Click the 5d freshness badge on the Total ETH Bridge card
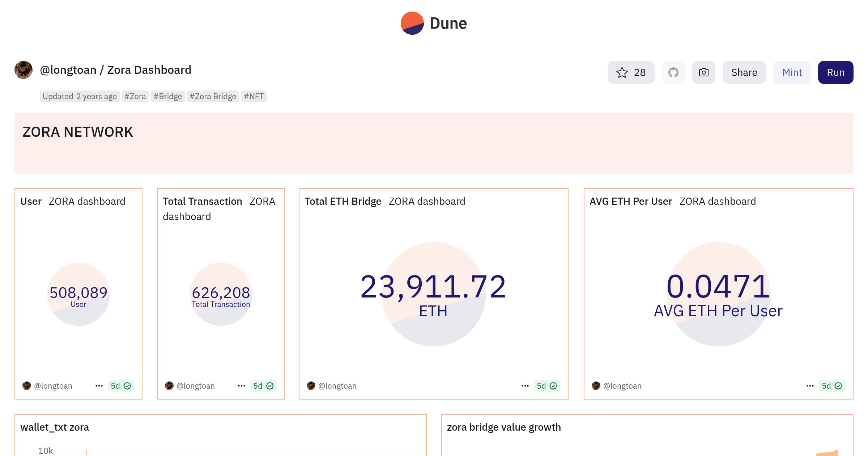 pyautogui.click(x=547, y=386)
